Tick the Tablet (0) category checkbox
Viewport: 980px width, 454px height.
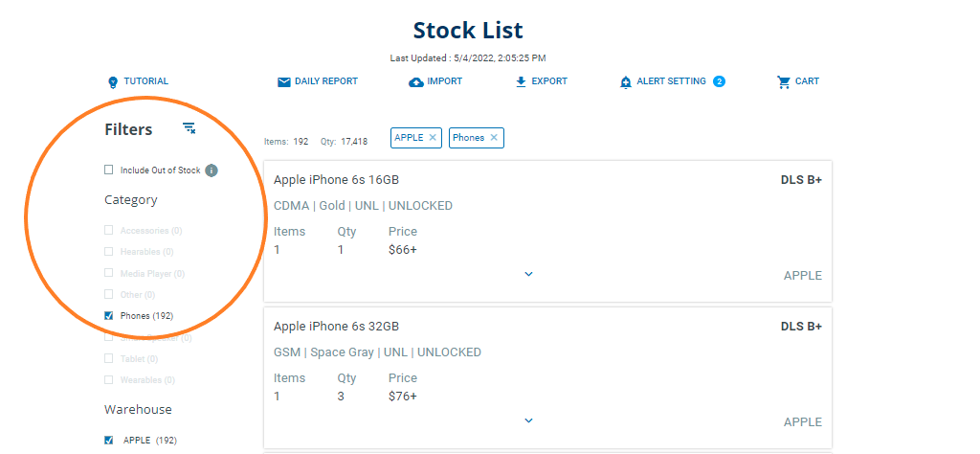click(x=109, y=358)
